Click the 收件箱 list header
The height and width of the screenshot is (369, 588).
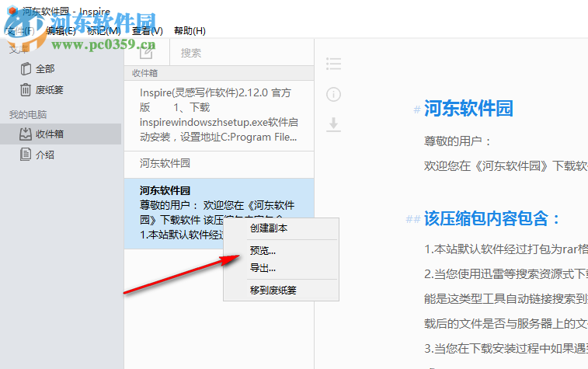tap(219, 73)
